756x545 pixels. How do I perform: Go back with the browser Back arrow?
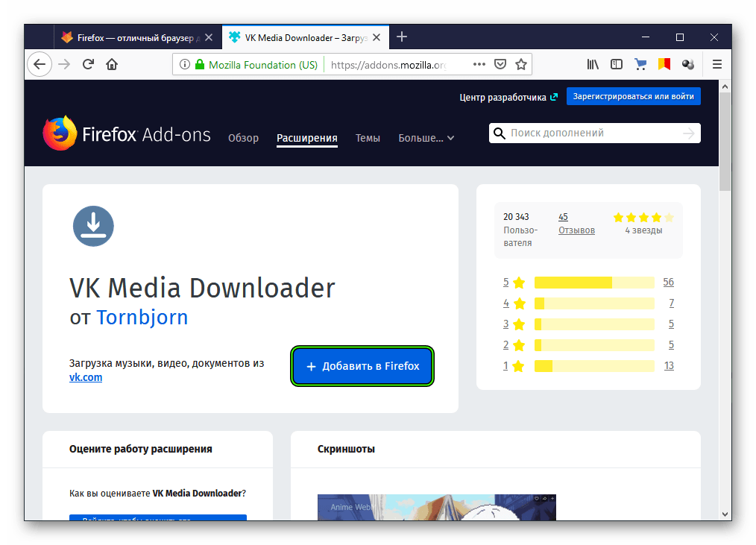40,64
